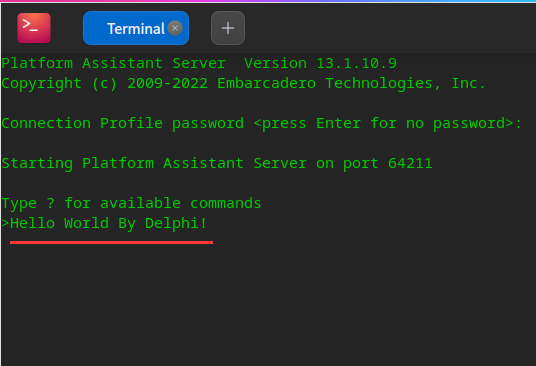536x366 pixels.
Task: Open a new tab with the plus button
Action: tap(228, 28)
